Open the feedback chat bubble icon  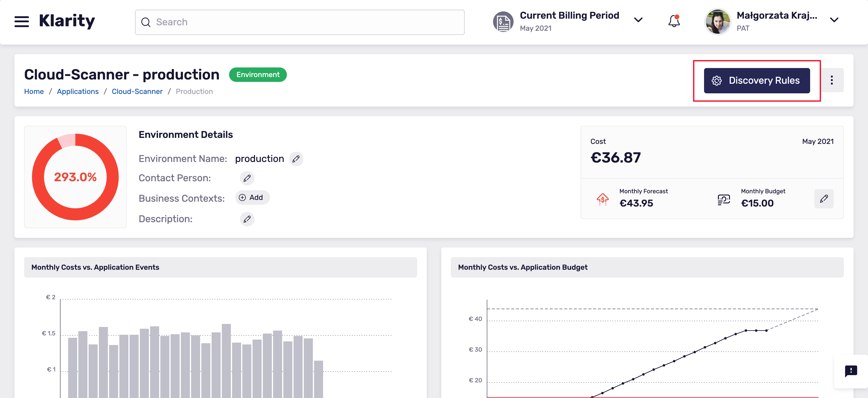851,371
